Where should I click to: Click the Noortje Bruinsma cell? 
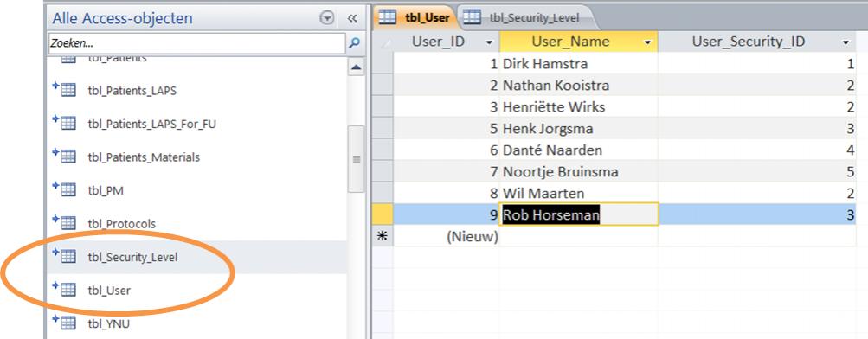578,171
